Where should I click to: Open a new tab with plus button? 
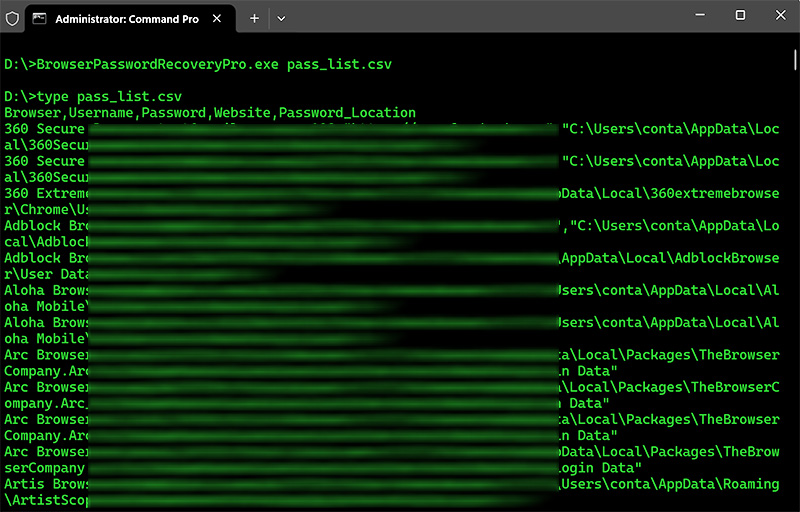point(254,18)
